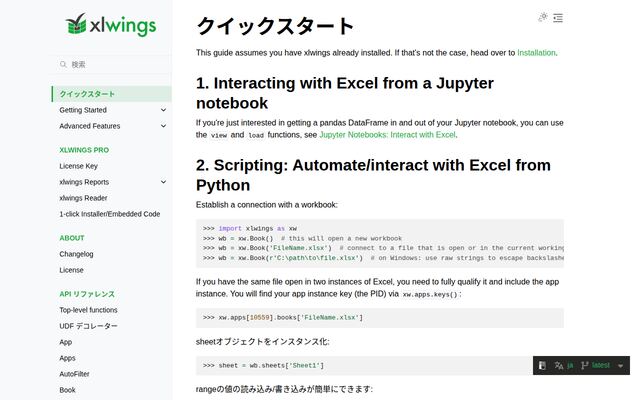The image size is (640, 400).
Task: Open the Changelog page
Action: click(76, 254)
